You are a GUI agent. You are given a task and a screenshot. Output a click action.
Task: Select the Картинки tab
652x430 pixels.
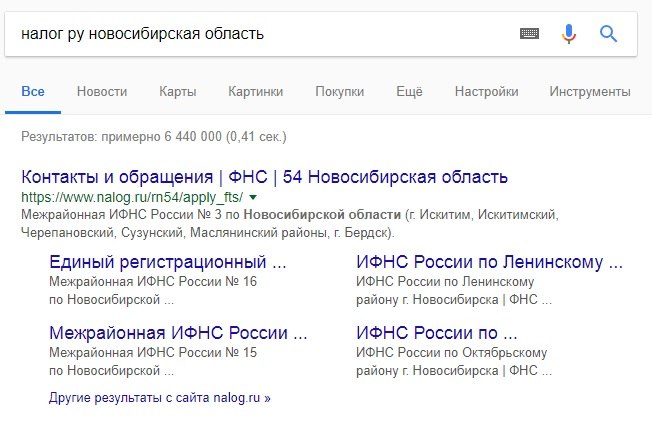[255, 92]
